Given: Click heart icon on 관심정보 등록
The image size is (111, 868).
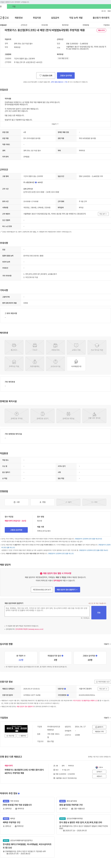Looking at the screenshot, I should (x=40, y=76).
